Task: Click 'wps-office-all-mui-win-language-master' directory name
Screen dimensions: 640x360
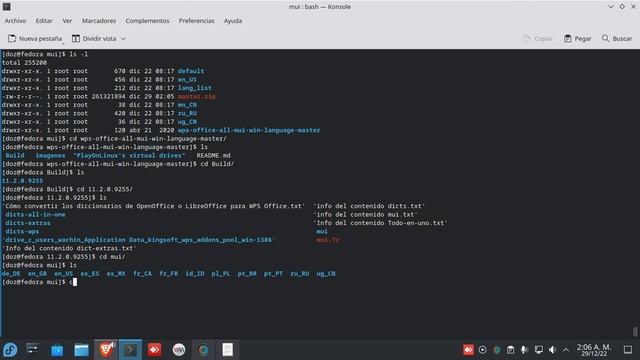Action: [x=249, y=130]
